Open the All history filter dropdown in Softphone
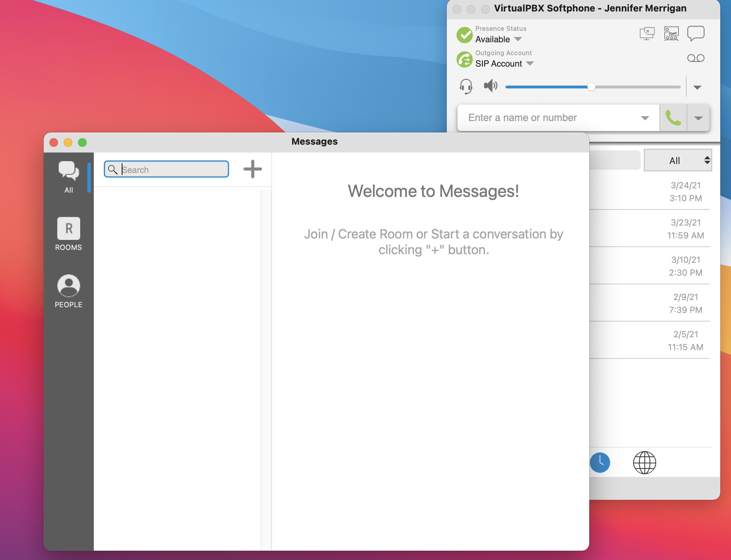The height and width of the screenshot is (560, 731). pos(678,160)
